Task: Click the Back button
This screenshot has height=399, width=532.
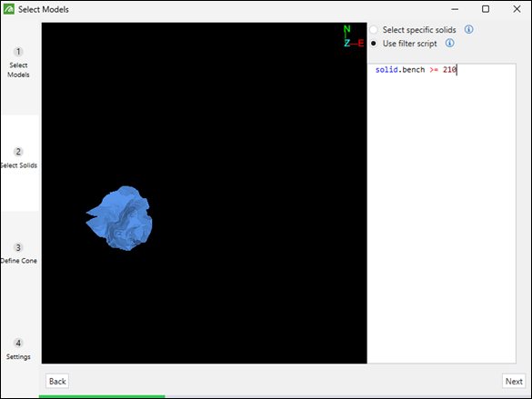Action: (57, 382)
